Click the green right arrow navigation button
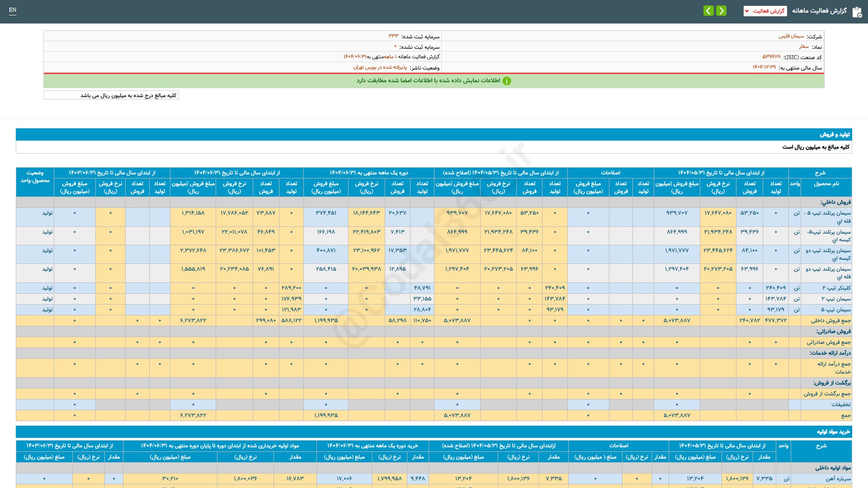Screen dimensions: 868x488 tap(721, 10)
